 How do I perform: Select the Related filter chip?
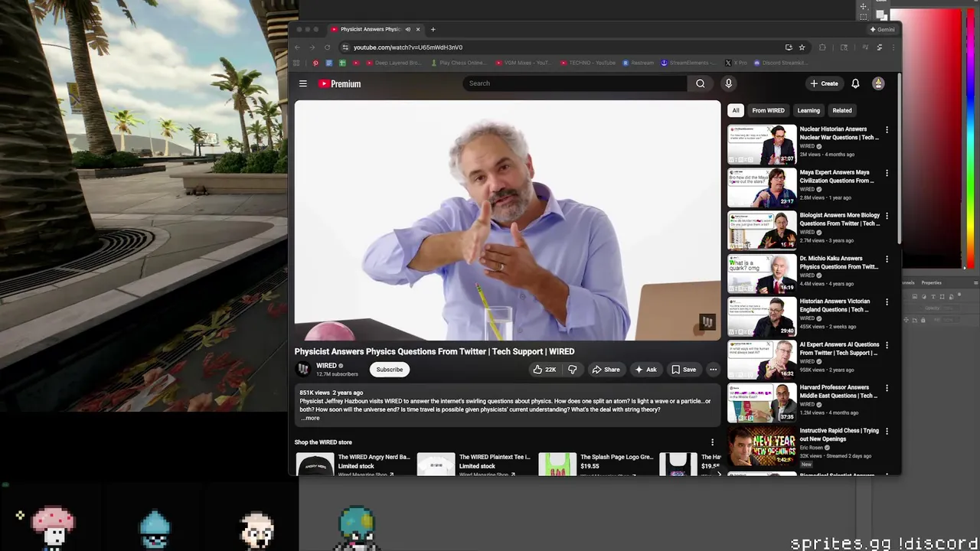(x=842, y=110)
